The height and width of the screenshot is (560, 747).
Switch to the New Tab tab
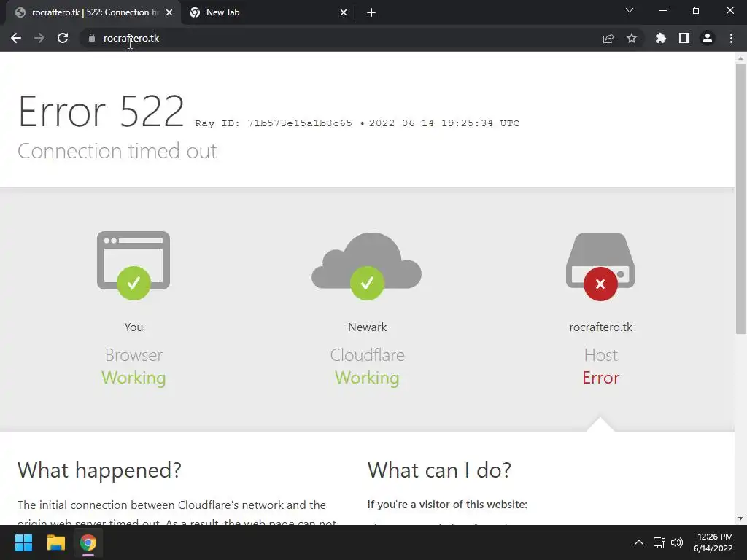tap(268, 12)
